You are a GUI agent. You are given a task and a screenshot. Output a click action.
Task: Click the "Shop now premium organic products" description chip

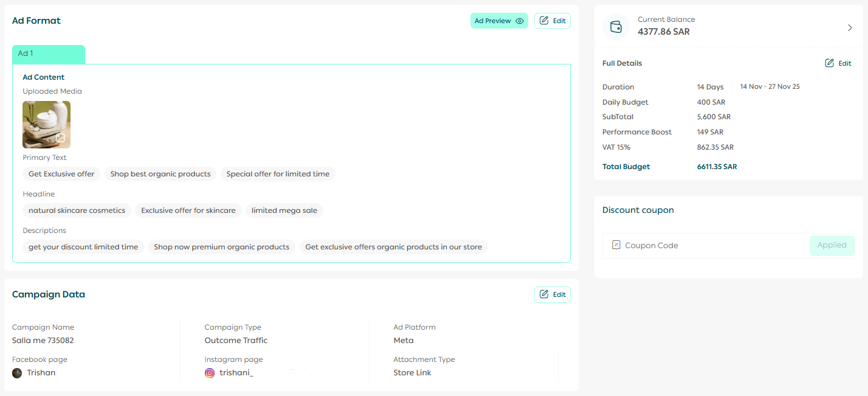tap(221, 247)
